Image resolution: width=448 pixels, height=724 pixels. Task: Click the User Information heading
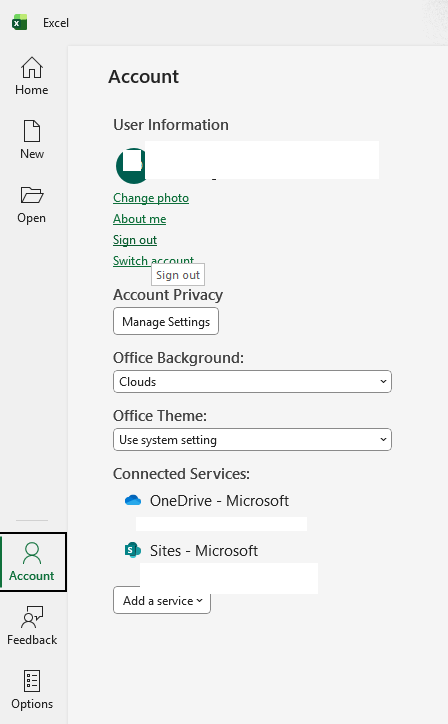(x=171, y=125)
